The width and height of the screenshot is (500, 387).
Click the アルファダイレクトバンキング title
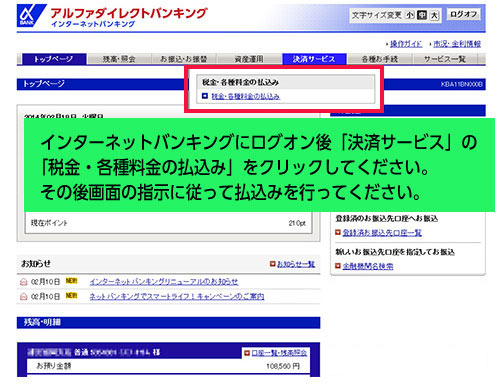[129, 13]
